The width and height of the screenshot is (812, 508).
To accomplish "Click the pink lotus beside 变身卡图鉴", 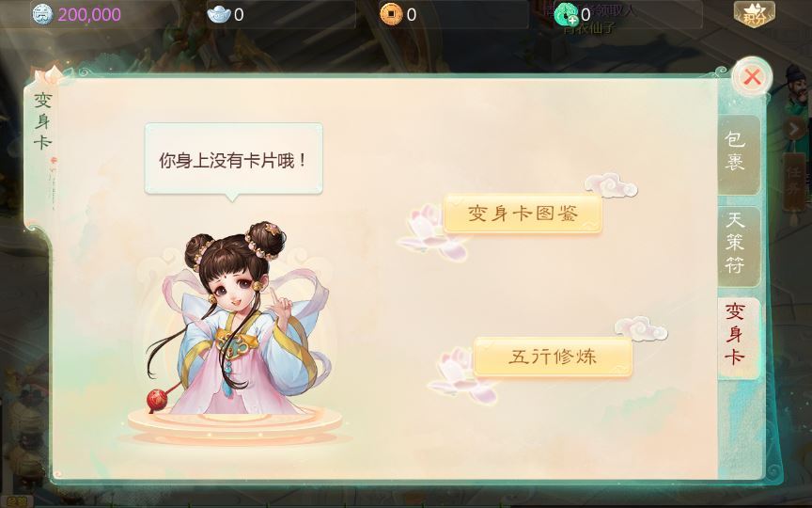I will pyautogui.click(x=432, y=231).
